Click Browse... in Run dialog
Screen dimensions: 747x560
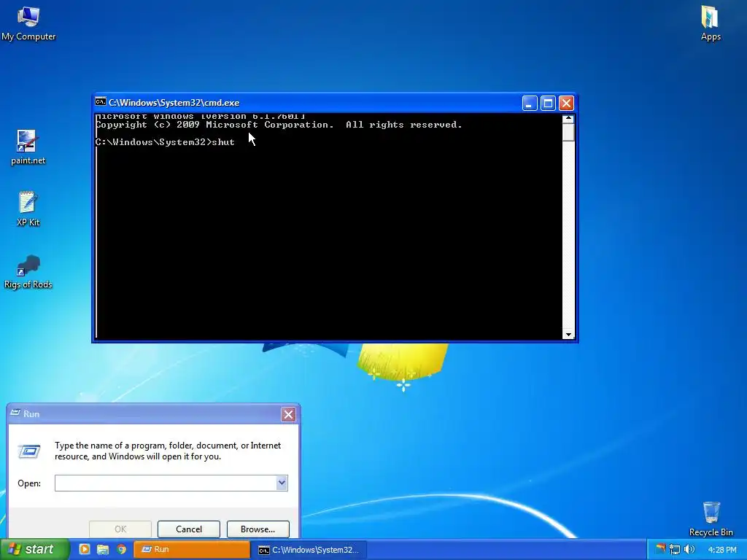click(x=258, y=529)
